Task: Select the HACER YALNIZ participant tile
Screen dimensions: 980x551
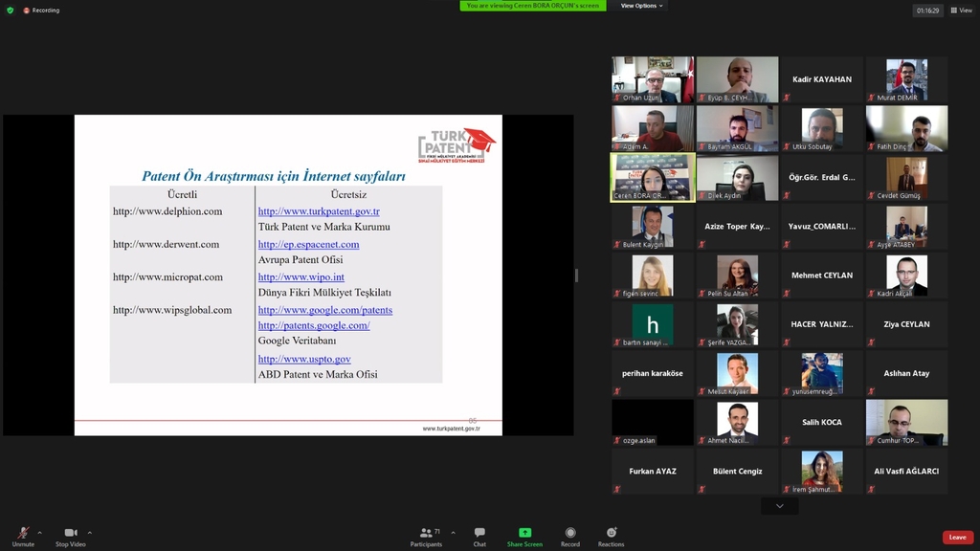Action: point(822,324)
